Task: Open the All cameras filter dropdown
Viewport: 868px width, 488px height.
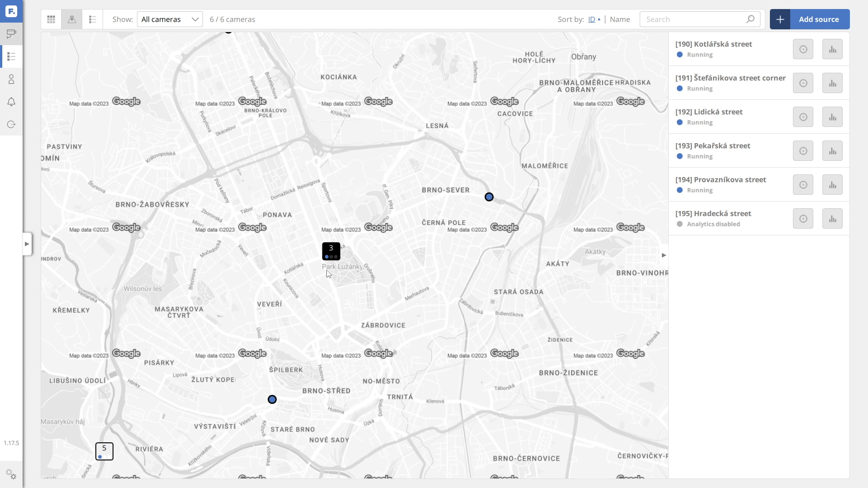Action: click(170, 19)
